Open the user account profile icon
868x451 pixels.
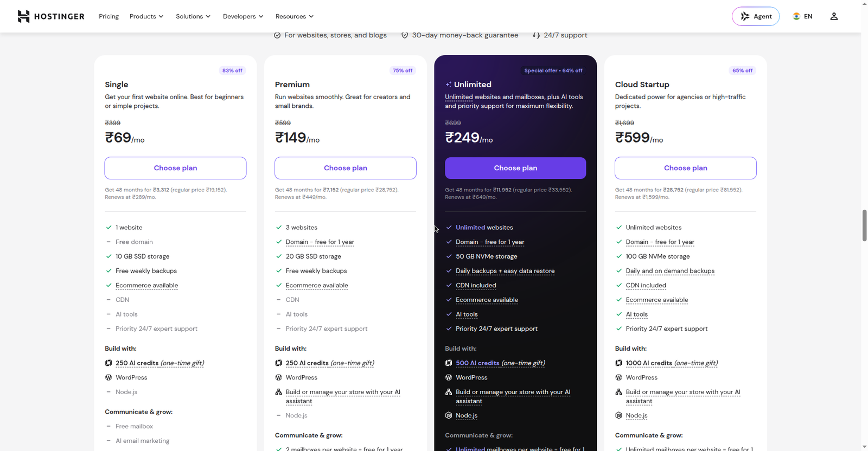[834, 16]
